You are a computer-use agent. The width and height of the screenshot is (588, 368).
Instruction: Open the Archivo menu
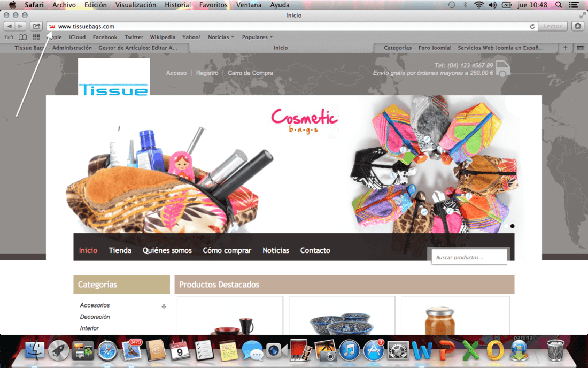point(64,5)
